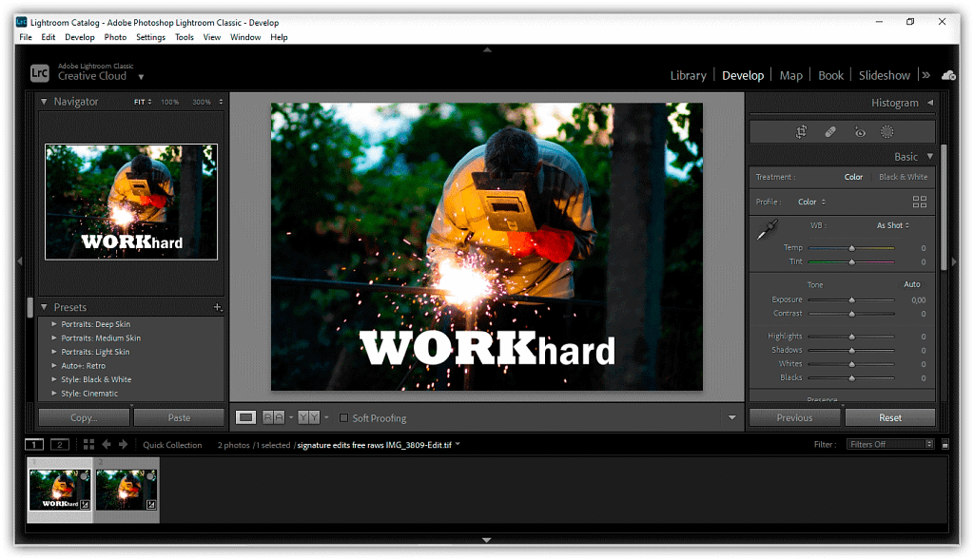Toggle Before/After view mode
The height and width of the screenshot is (560, 974).
pyautogui.click(x=309, y=417)
